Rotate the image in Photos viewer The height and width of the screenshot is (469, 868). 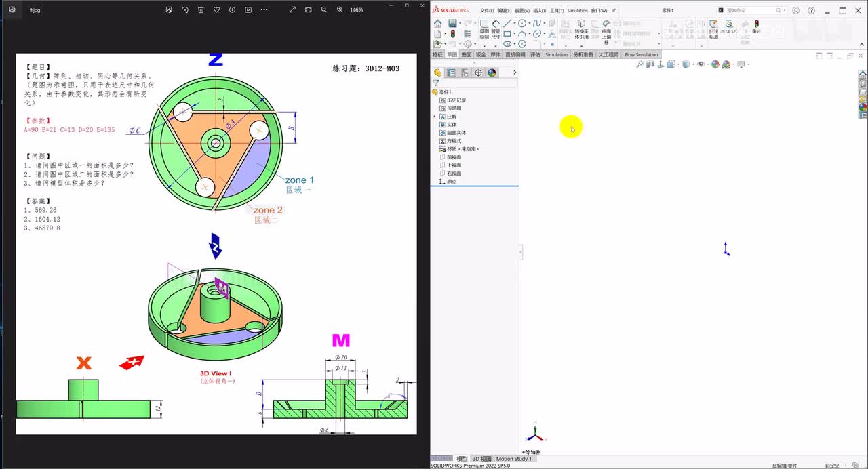tap(185, 10)
